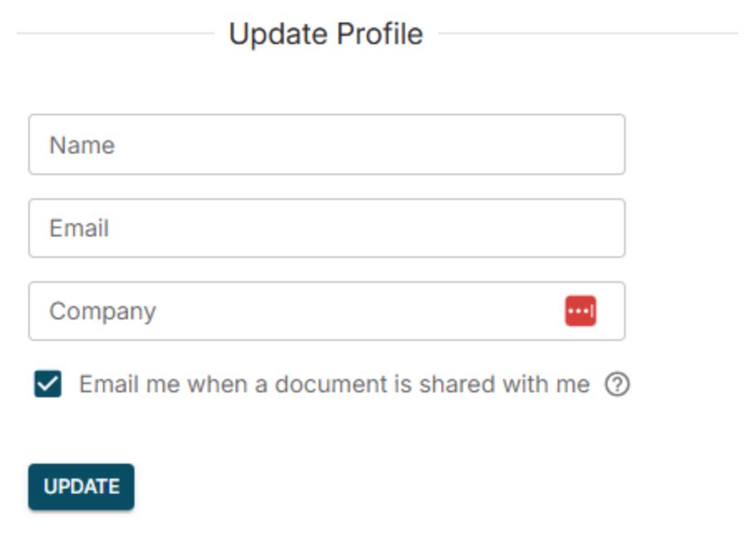
Task: Show info about document sharing emails
Action: pyautogui.click(x=617, y=385)
